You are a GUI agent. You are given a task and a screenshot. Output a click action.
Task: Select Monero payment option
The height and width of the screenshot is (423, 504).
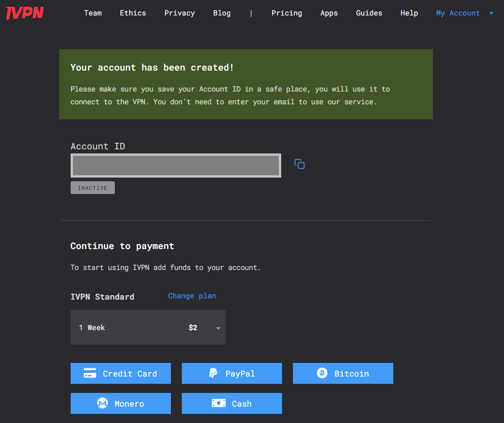click(121, 403)
